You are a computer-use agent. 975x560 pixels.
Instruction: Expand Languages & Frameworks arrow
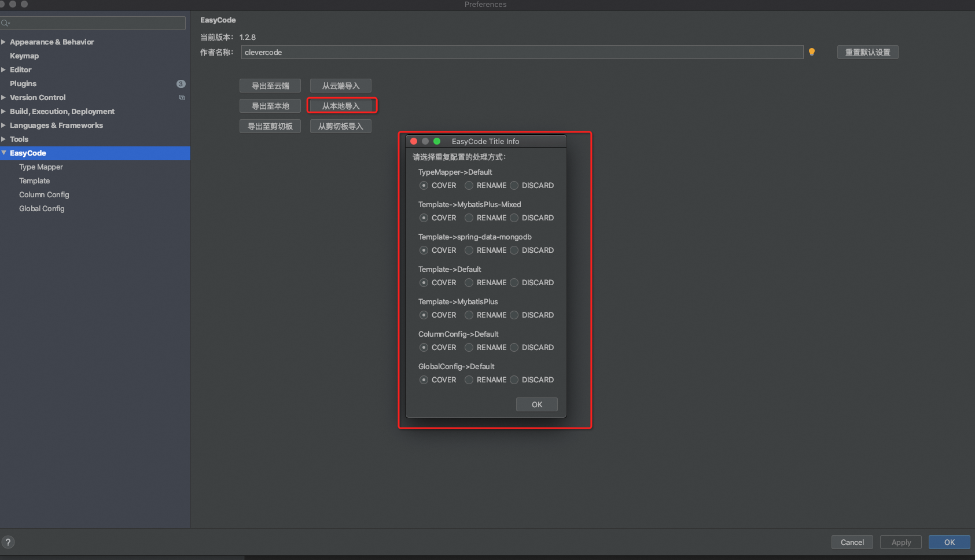(x=3, y=126)
